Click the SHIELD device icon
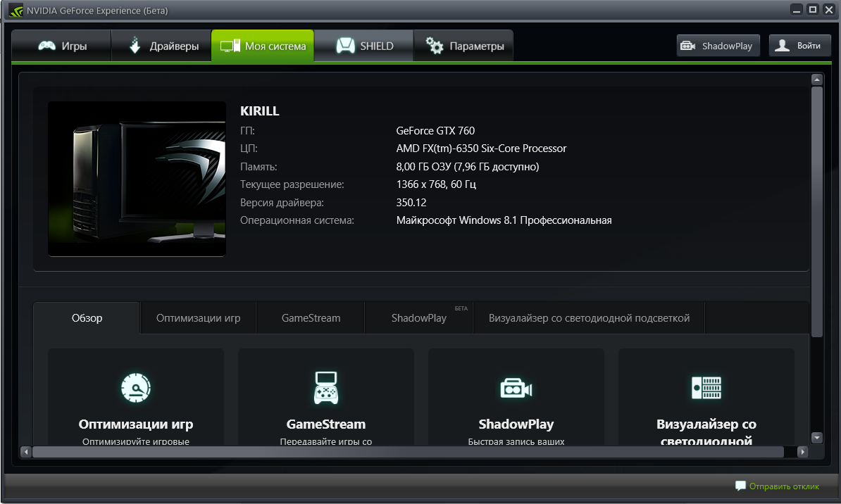This screenshot has width=841, height=504. pos(345,46)
